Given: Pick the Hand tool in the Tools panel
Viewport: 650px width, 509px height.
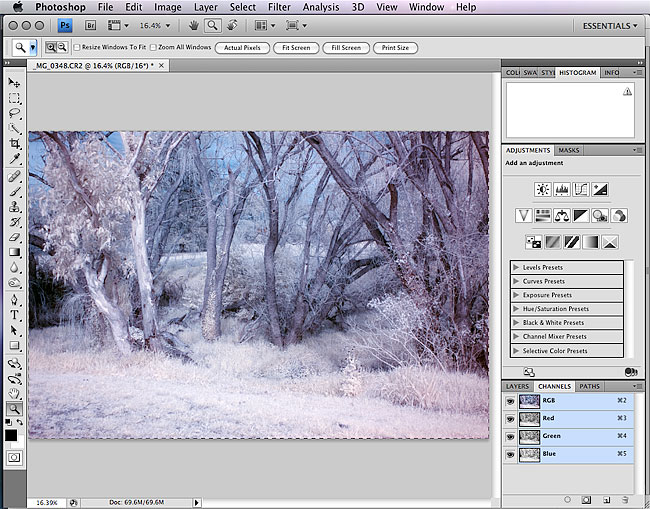Looking at the screenshot, I should (15, 394).
